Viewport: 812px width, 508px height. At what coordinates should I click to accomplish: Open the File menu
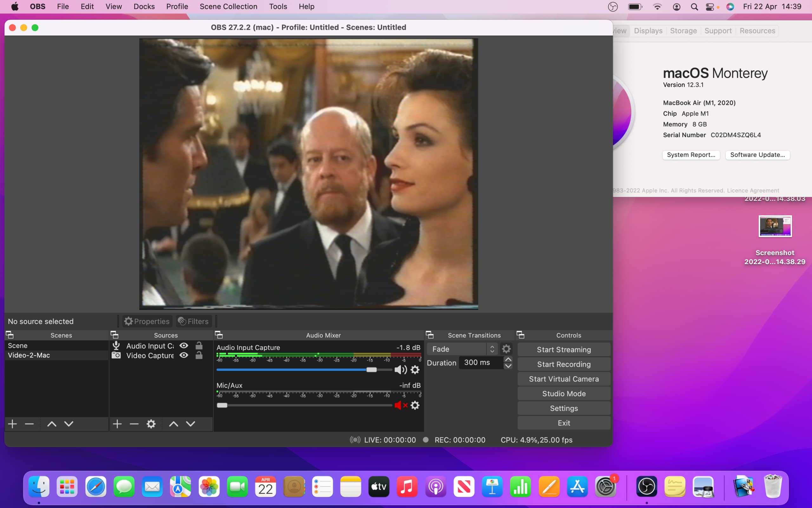pyautogui.click(x=63, y=7)
